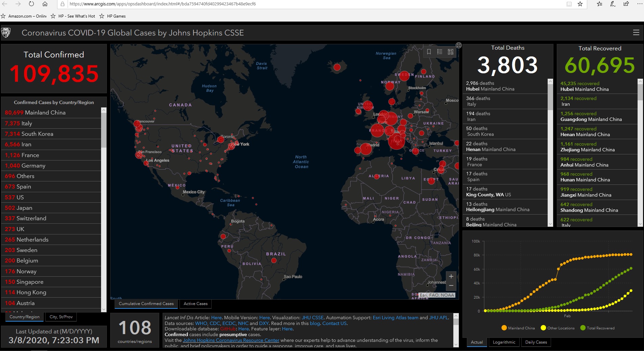Switch chart to Logarithmic scale
This screenshot has width=644, height=351.
(x=504, y=342)
